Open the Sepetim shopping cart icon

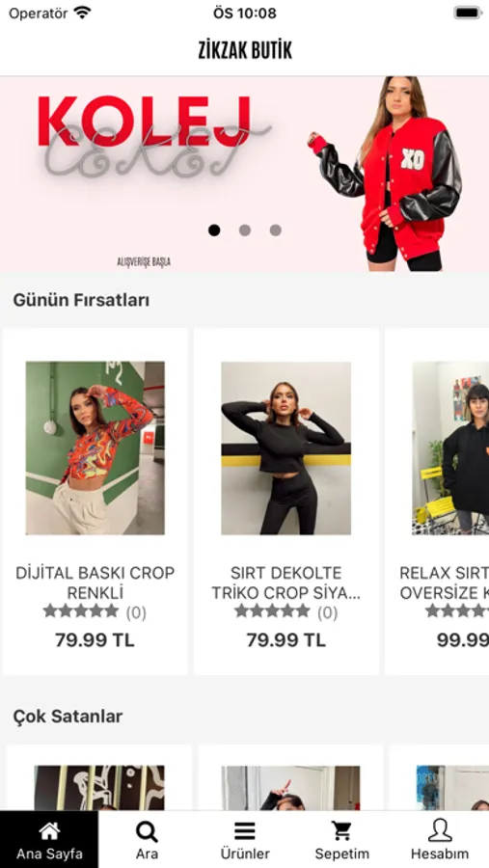click(341, 831)
